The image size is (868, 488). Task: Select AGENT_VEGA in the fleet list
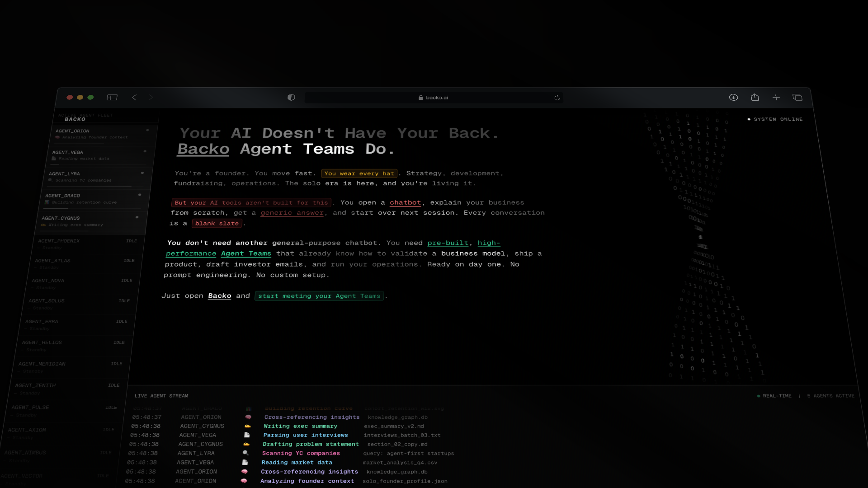(68, 152)
